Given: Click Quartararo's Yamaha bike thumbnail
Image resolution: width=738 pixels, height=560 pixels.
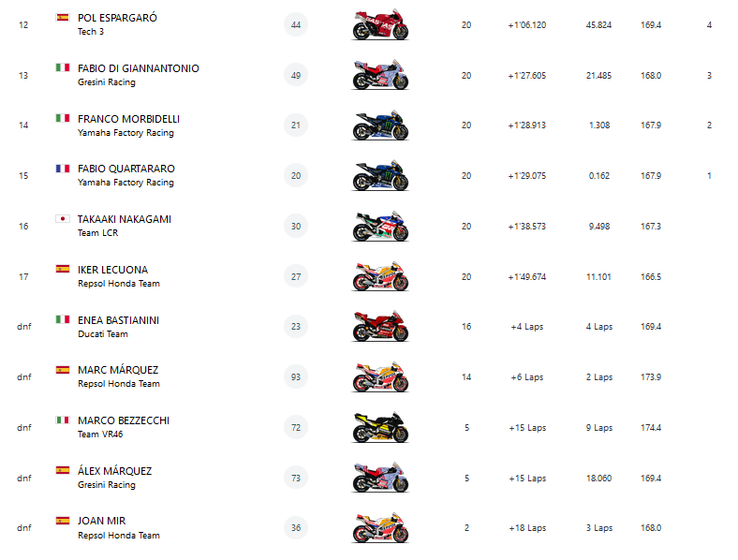Looking at the screenshot, I should (x=380, y=176).
